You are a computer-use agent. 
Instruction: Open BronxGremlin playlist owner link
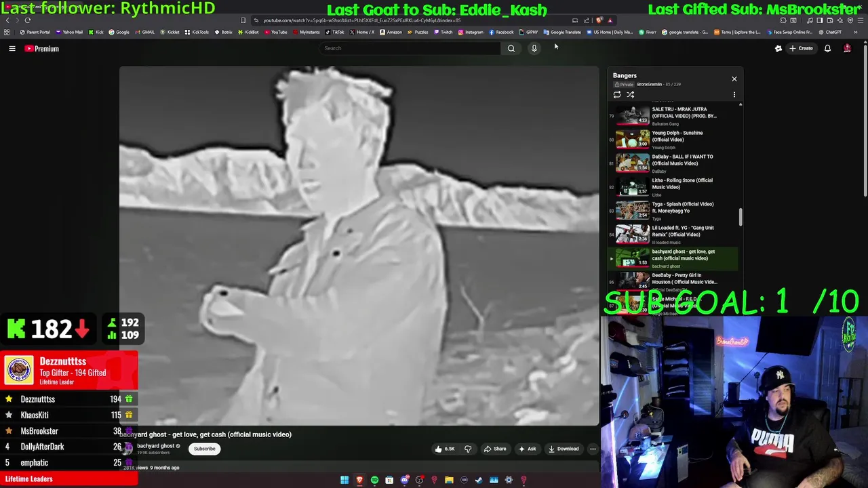pyautogui.click(x=649, y=85)
